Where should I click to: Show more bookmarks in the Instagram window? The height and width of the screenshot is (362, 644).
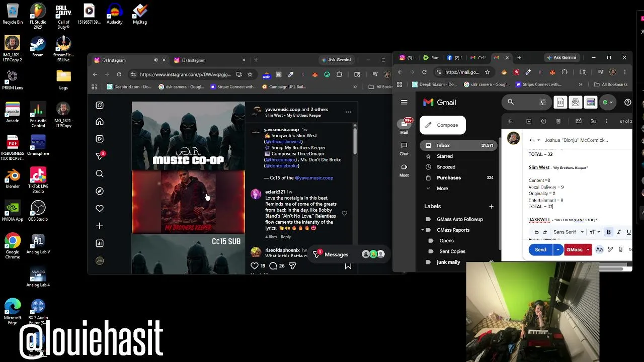[355, 86]
